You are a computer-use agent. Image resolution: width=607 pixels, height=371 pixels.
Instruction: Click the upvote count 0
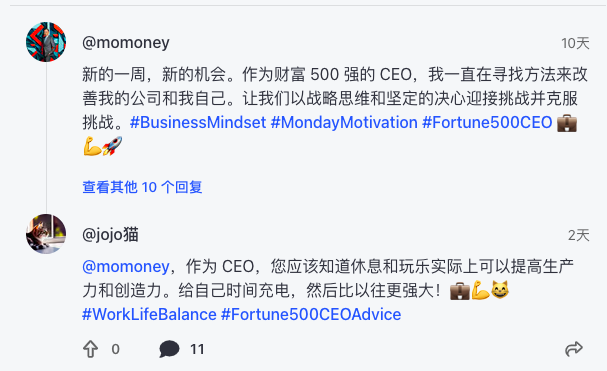pos(115,349)
